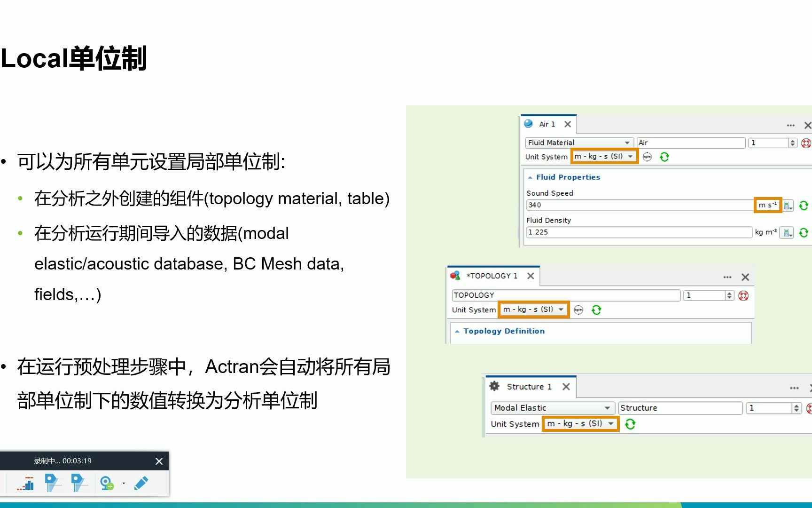Viewport: 812px width, 508px height.
Task: Click the red lifebuoy help icon in Air panel
Action: click(x=805, y=143)
